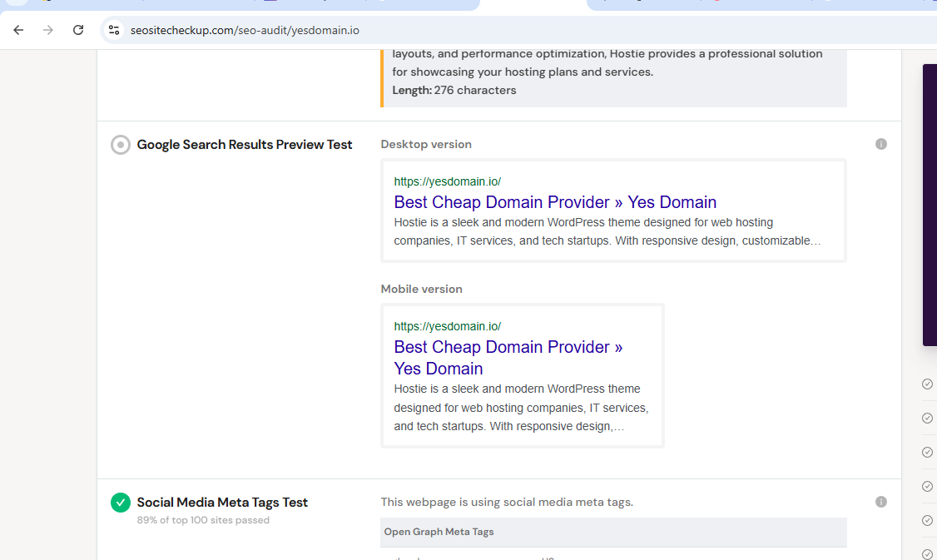Click the 'Desktop version' label
937x560 pixels.
tap(426, 144)
